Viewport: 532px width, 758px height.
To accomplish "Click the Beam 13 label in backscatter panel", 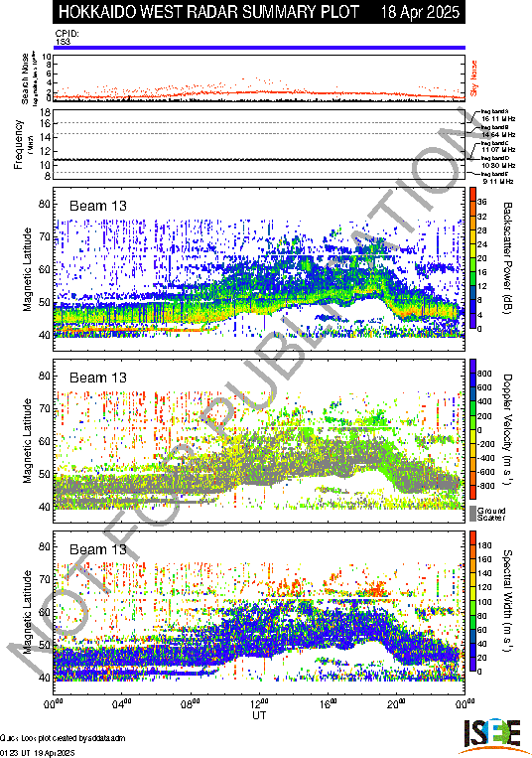I will 98,206.
